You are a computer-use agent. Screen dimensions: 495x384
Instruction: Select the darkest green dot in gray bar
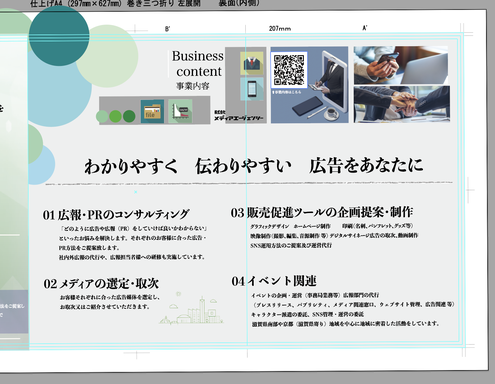tap(129, 116)
